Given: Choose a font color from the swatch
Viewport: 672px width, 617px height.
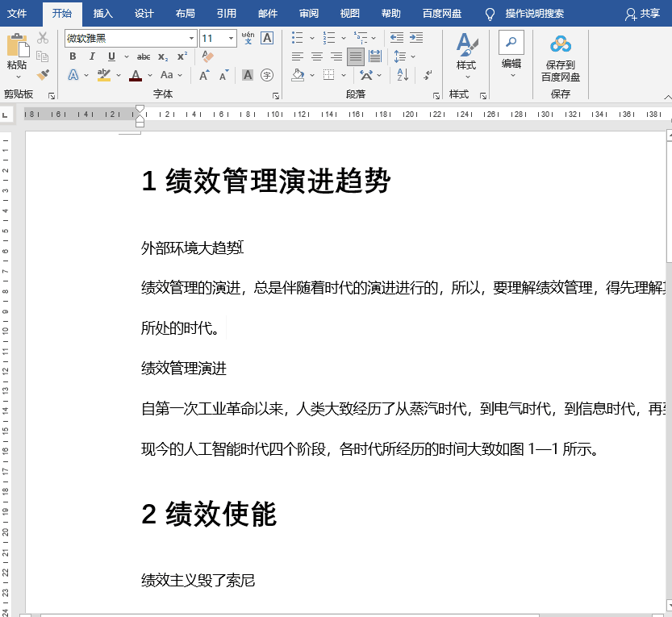Looking at the screenshot, I should [x=136, y=75].
